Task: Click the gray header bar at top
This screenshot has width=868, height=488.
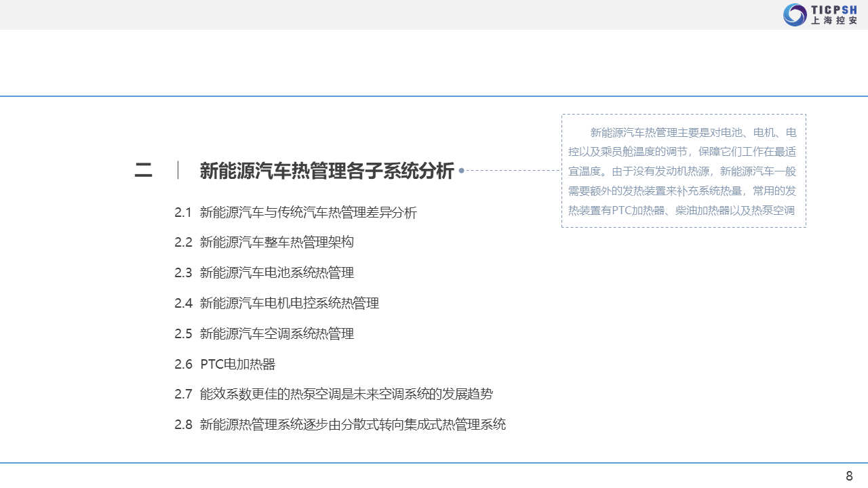Action: pyautogui.click(x=407, y=14)
